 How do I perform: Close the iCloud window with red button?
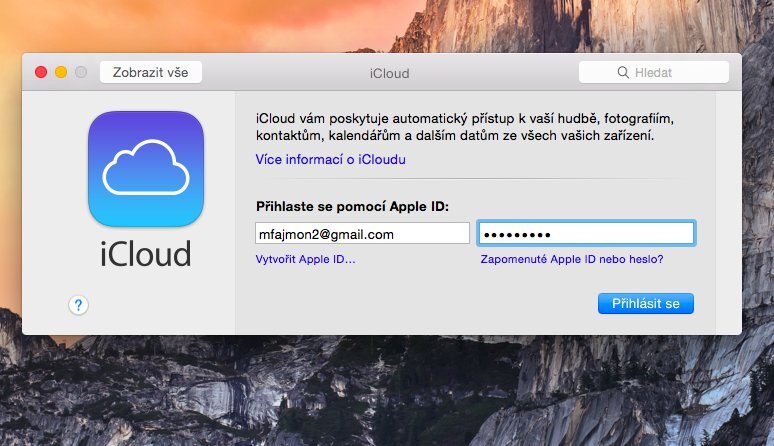tap(41, 73)
